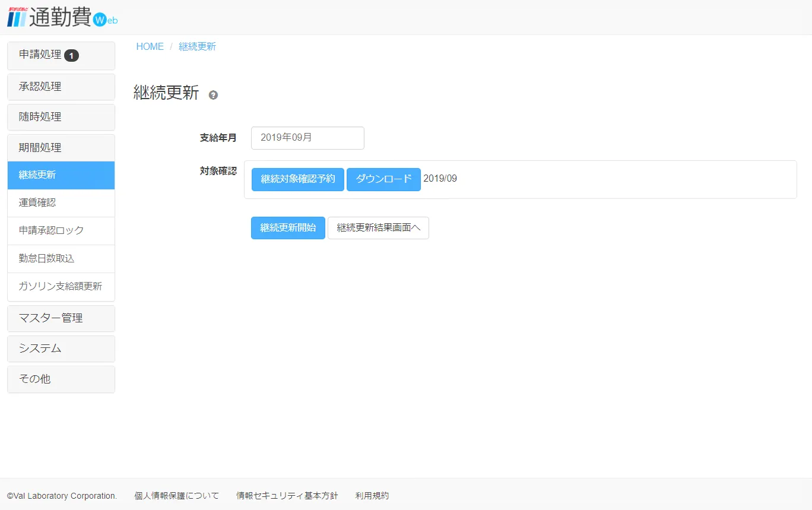Click the 支給年月 date field
The image size is (812, 510).
(307, 138)
